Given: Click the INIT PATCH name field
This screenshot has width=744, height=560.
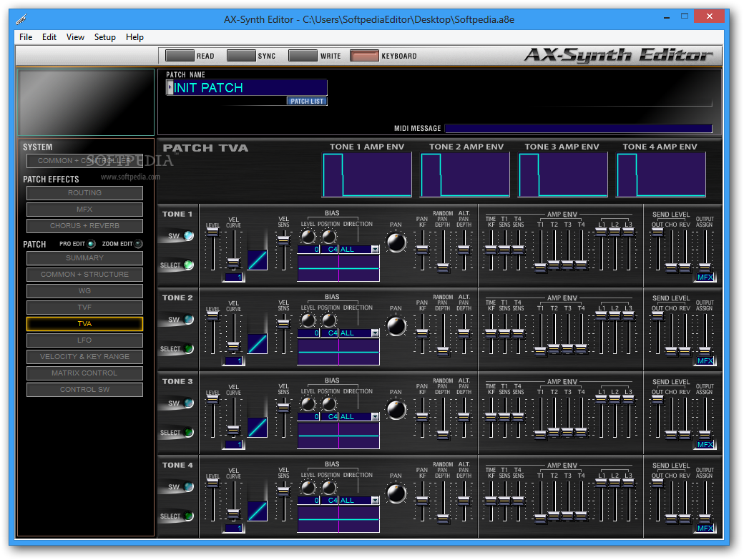Looking at the screenshot, I should pos(250,88).
